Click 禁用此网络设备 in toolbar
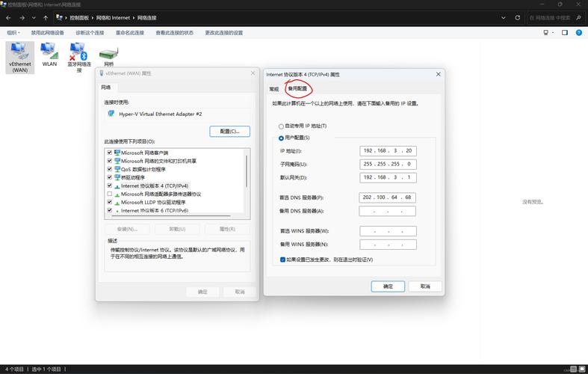Screen dimensions: 588x374 coord(48,33)
